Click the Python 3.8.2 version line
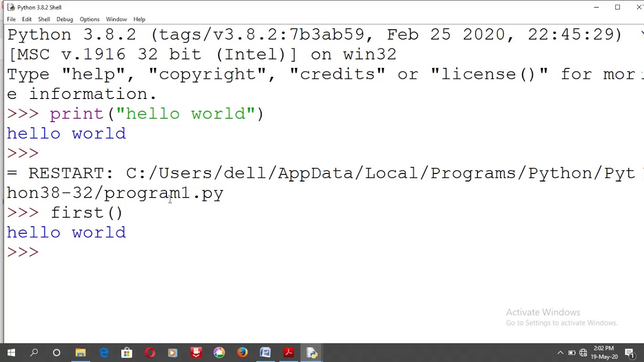The image size is (644, 362). 315,35
